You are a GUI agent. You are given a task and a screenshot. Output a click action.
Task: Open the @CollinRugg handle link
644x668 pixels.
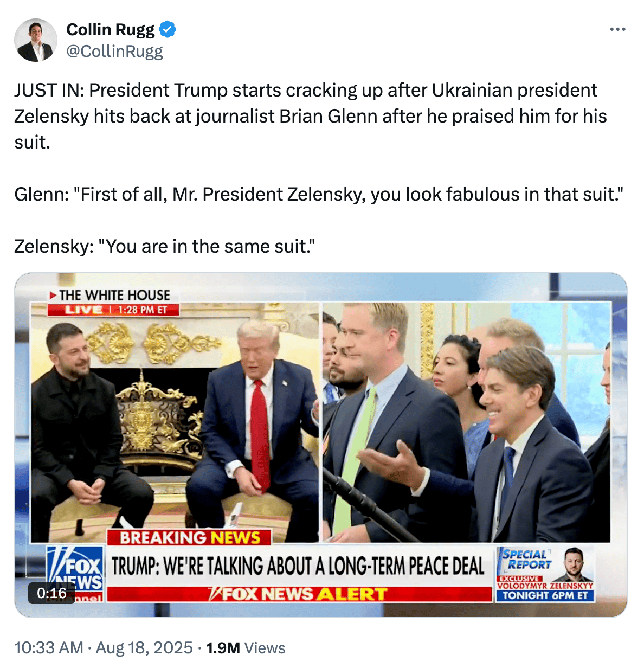click(x=114, y=51)
